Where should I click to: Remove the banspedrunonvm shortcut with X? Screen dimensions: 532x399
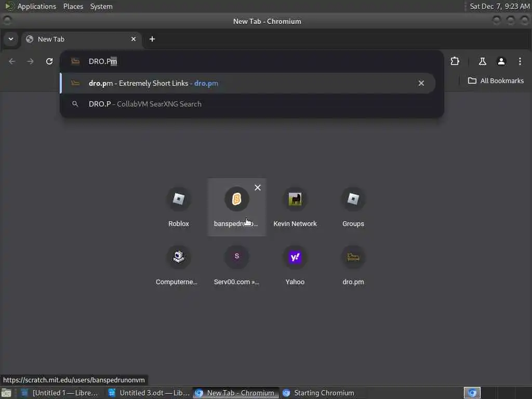coord(258,188)
